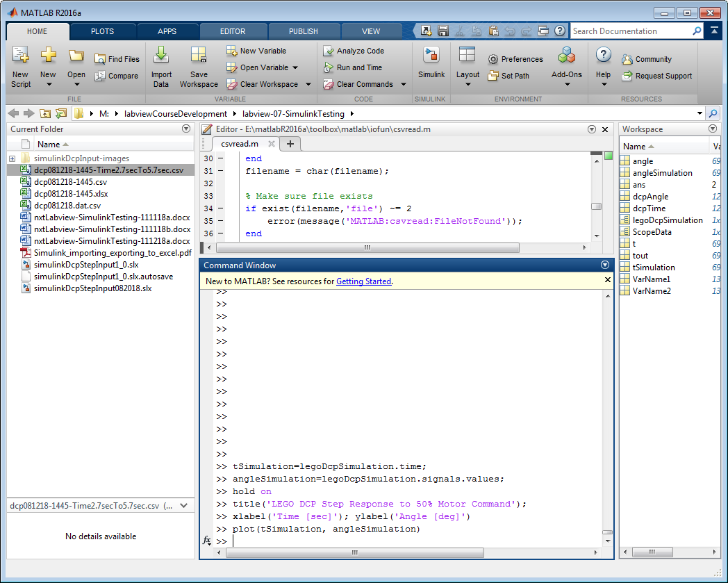Click the Paste icon in quick access toolbar
The image size is (728, 583).
point(493,31)
